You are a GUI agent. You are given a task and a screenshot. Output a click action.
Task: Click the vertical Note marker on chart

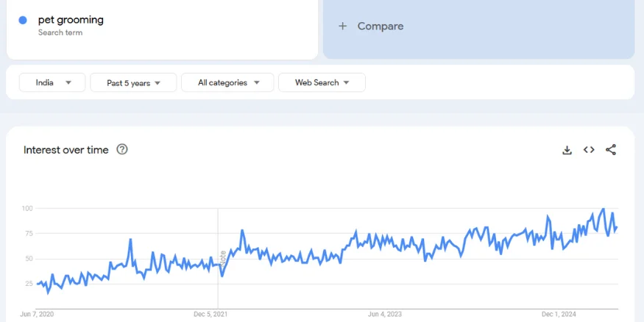[222, 257]
